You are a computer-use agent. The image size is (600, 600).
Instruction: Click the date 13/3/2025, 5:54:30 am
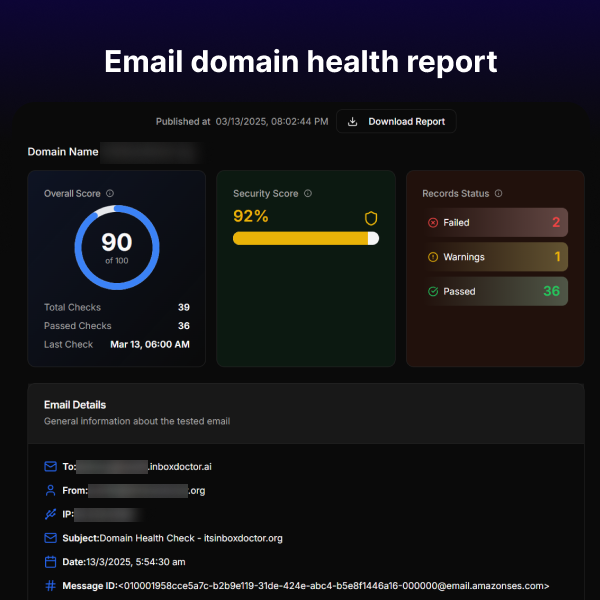click(x=136, y=562)
